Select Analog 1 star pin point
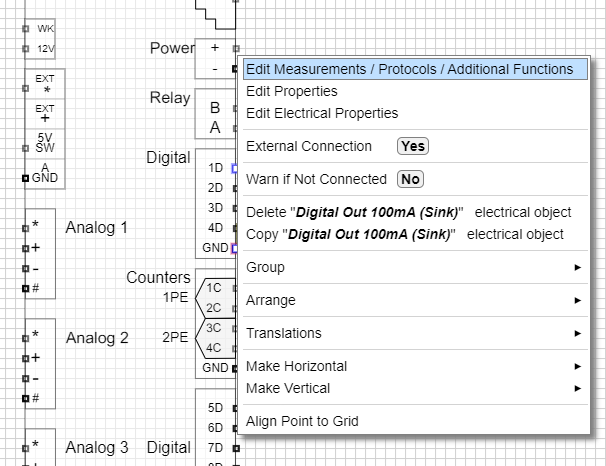 pyautogui.click(x=26, y=228)
